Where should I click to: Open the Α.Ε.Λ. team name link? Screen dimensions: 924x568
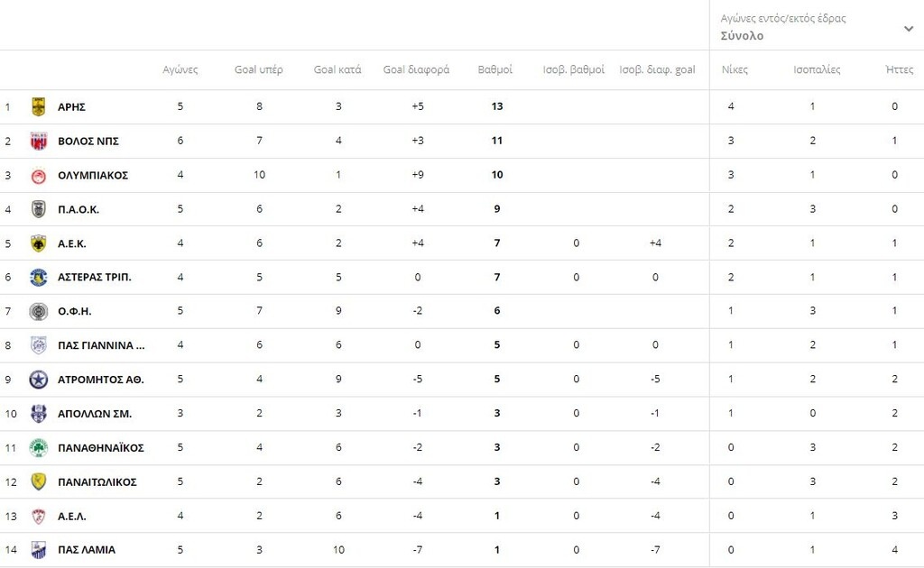72,517
